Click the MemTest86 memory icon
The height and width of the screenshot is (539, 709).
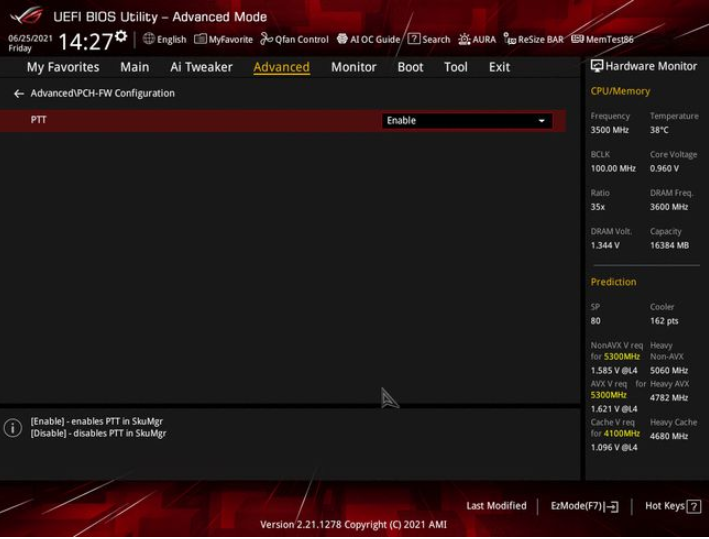coord(577,38)
